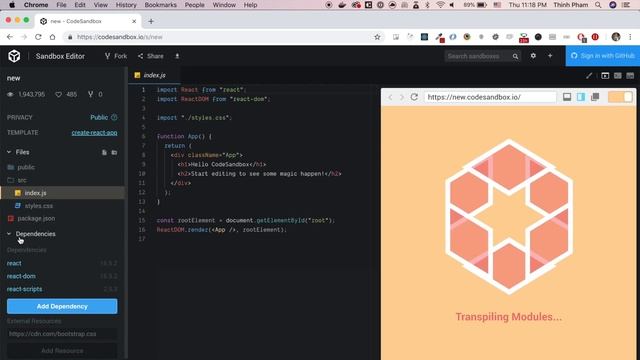The width and height of the screenshot is (640, 360).
Task: Reload the Chrome page
Action: pos(38,37)
